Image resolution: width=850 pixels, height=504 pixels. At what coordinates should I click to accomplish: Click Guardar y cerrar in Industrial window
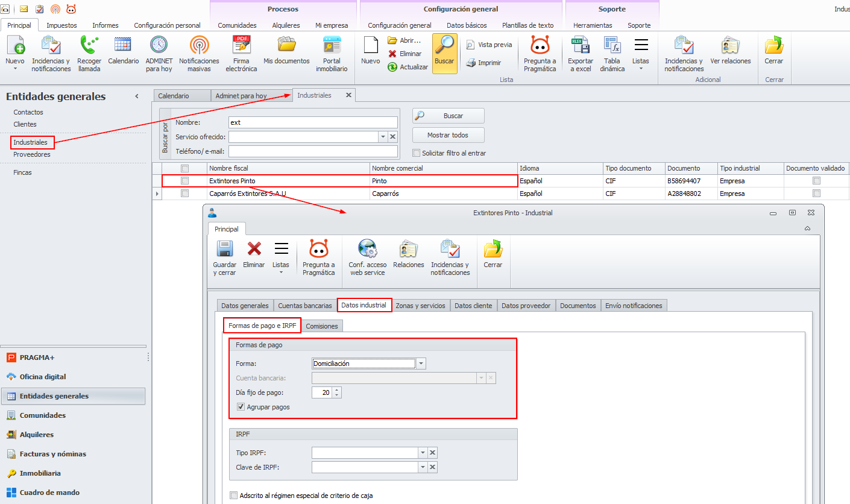pyautogui.click(x=225, y=257)
